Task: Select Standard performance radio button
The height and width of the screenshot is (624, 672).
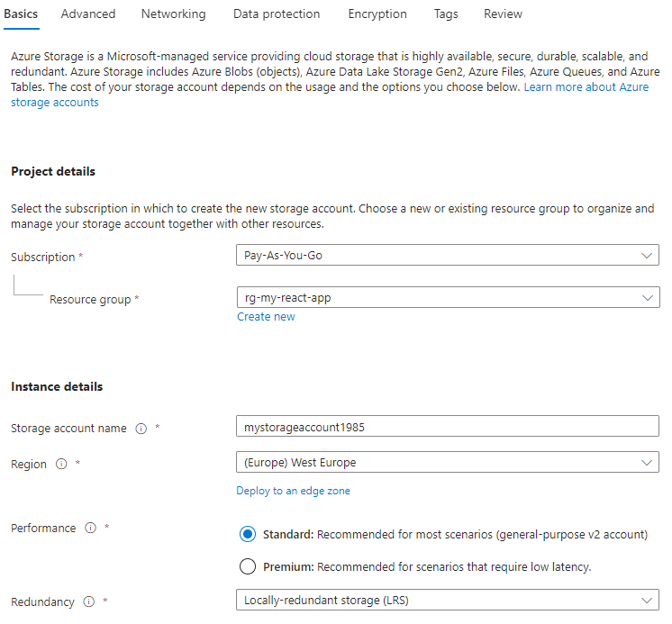Action: pos(248,534)
